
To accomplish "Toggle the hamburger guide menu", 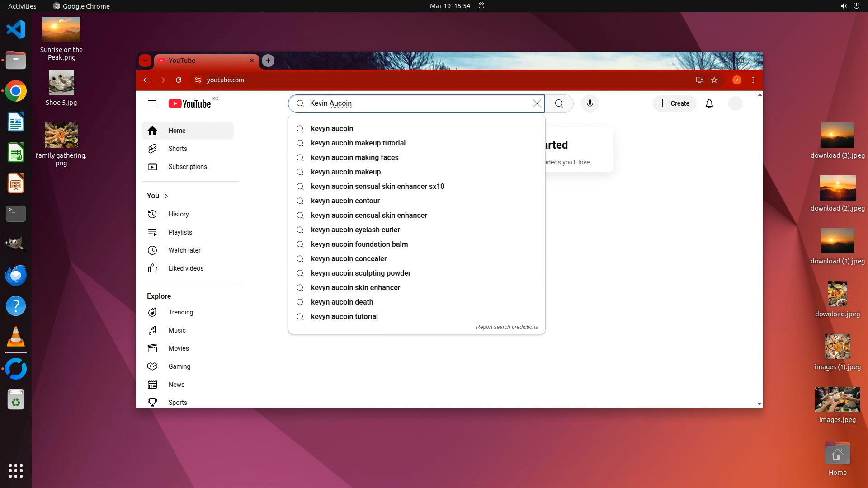I will point(152,103).
